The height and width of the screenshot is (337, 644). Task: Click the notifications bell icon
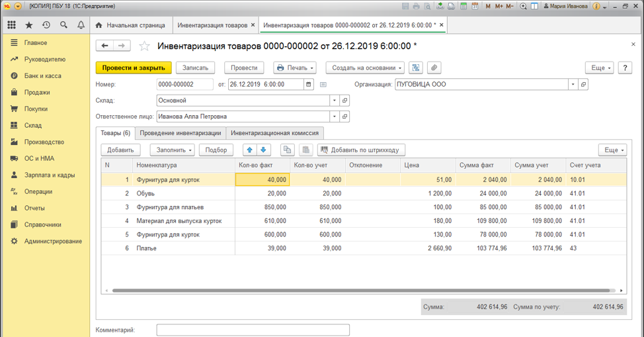(x=81, y=25)
